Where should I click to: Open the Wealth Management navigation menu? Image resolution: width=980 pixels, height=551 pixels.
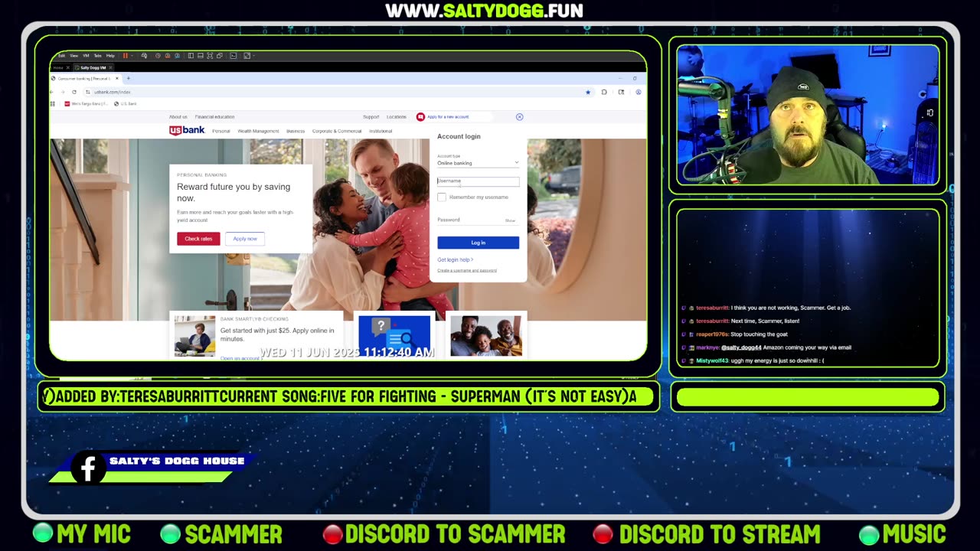[259, 131]
